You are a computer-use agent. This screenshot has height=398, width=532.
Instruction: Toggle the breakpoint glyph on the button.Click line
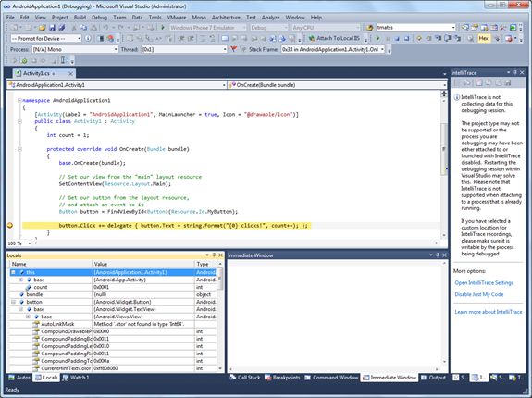pos(10,225)
